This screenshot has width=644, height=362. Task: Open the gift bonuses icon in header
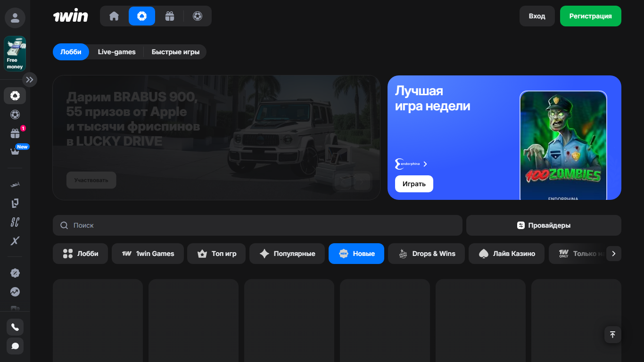(x=170, y=16)
